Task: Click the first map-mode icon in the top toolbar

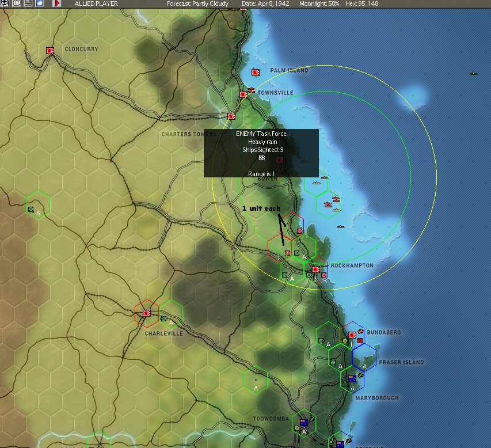Action: pos(5,3)
